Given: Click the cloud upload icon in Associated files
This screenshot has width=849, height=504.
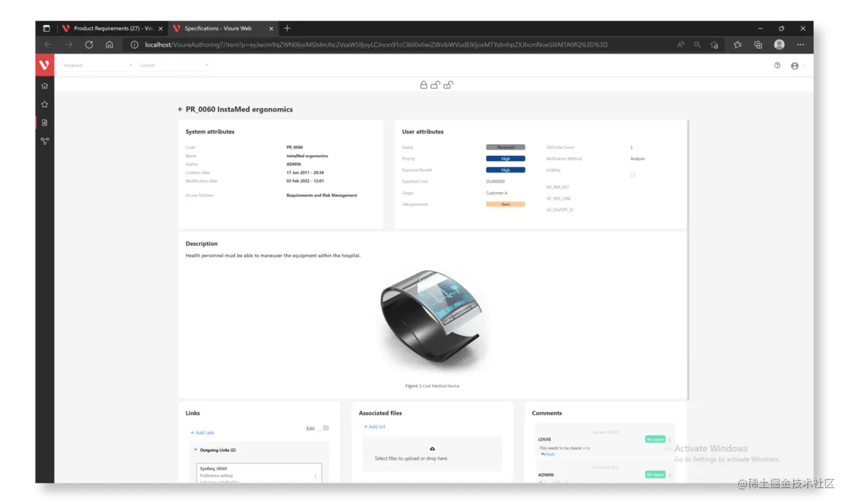Looking at the screenshot, I should (x=432, y=449).
